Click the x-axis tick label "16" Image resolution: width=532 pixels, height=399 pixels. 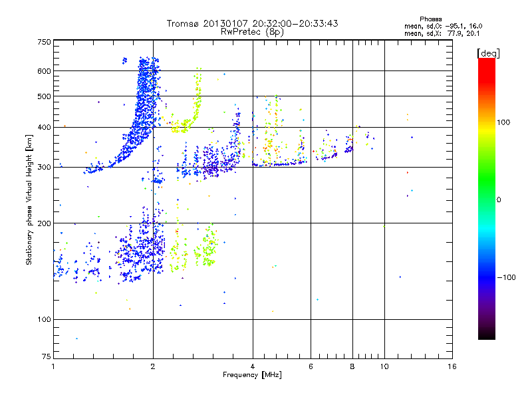pyautogui.click(x=452, y=366)
